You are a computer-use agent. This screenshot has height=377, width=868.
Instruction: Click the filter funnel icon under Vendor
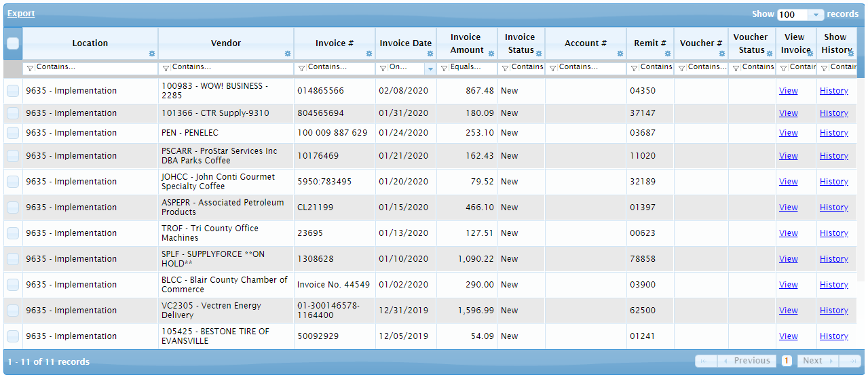(166, 68)
